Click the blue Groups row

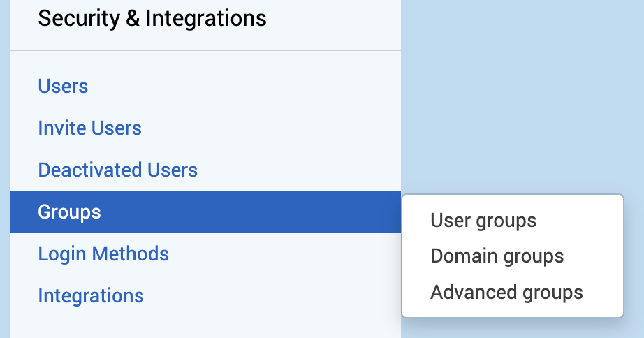pyautogui.click(x=205, y=212)
